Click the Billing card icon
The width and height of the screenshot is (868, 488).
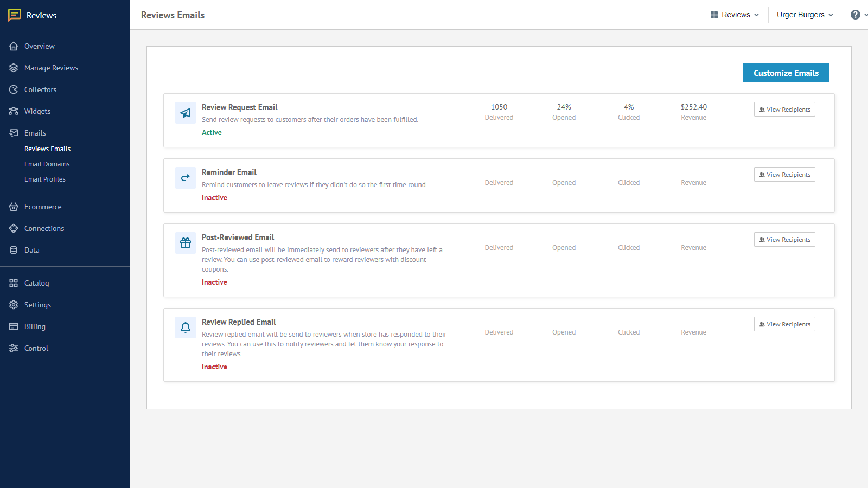pyautogui.click(x=14, y=326)
